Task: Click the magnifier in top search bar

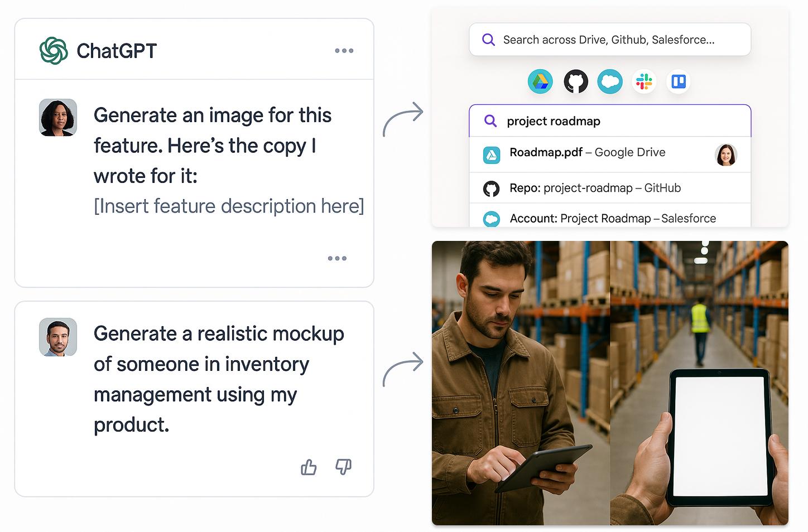Action: coord(488,40)
